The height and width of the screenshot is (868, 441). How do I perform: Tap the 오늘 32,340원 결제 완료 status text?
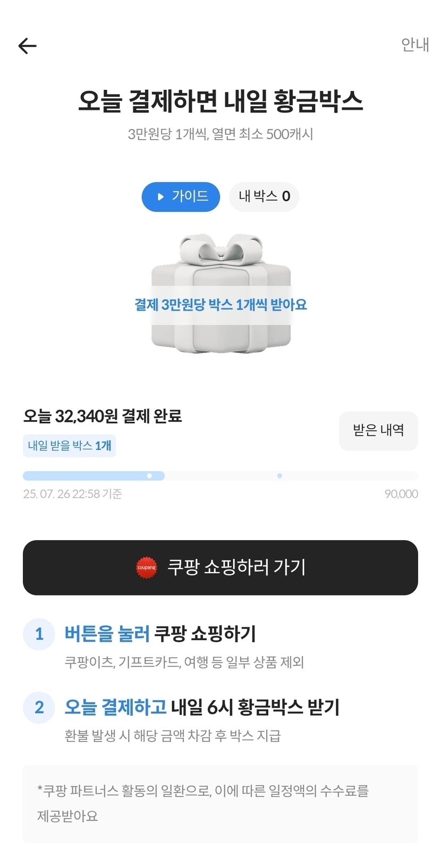click(x=103, y=416)
